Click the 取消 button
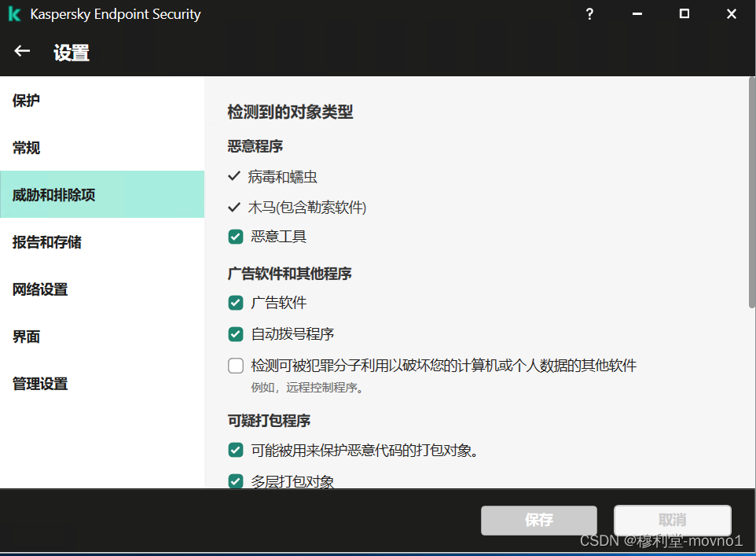The image size is (756, 556). 672,520
